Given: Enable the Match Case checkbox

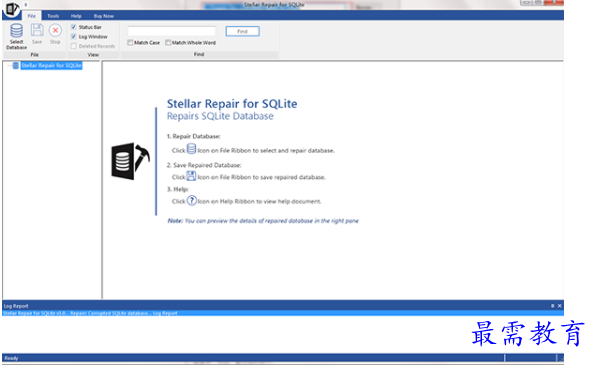Looking at the screenshot, I should (x=130, y=42).
